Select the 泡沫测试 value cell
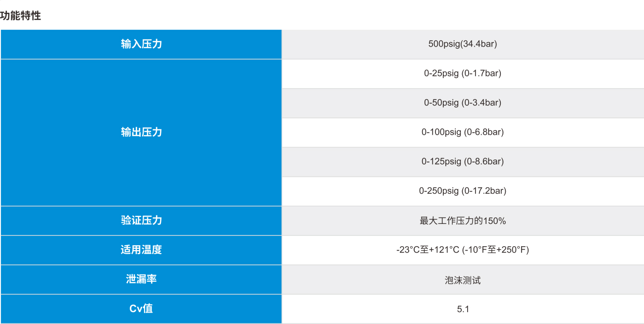The width and height of the screenshot is (644, 324). click(463, 279)
